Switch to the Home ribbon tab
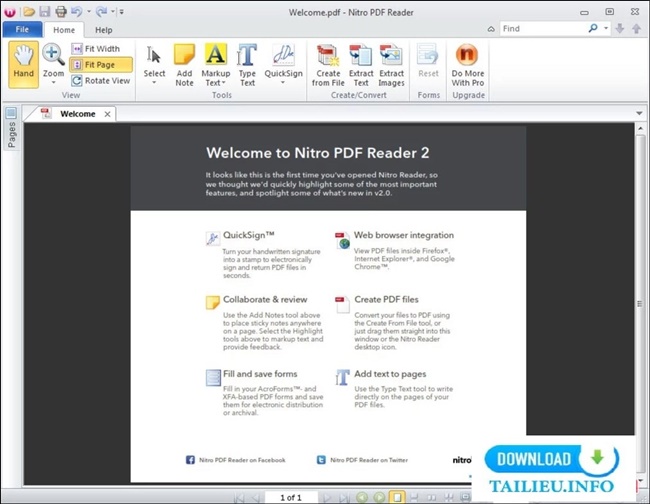The width and height of the screenshot is (650, 504). (x=64, y=30)
